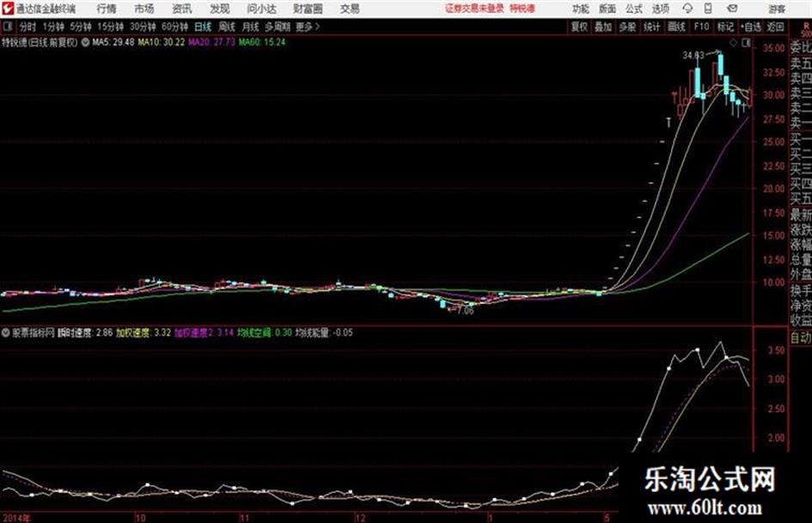The width and height of the screenshot is (812, 523).
Task: Click the 复权 toolbar button
Action: 579,27
